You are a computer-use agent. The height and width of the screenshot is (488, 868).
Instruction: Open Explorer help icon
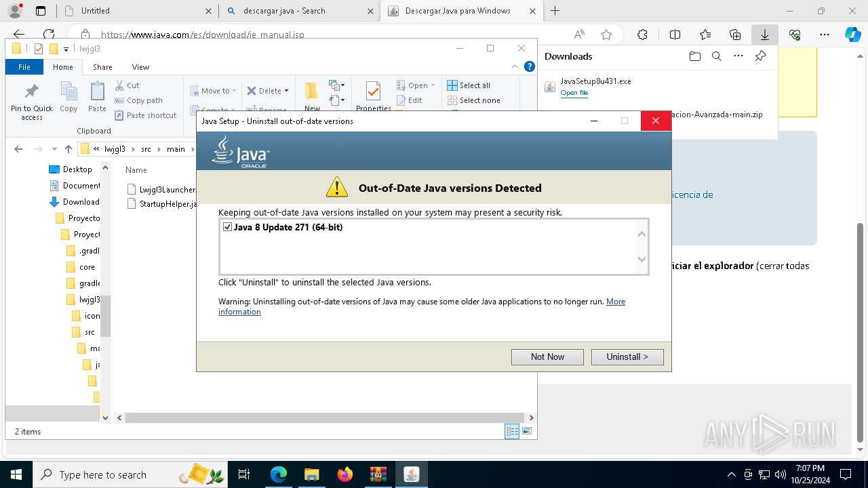coord(530,66)
